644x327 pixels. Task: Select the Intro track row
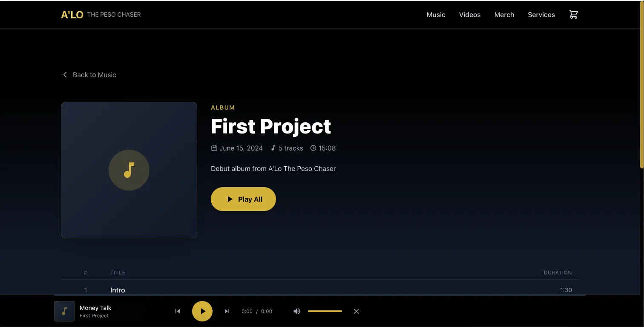[x=298, y=290]
